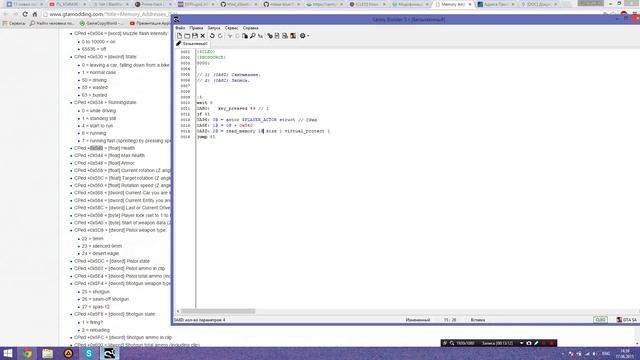
Task: Click the pencil draw icon on recorder bar
Action: click(x=536, y=343)
